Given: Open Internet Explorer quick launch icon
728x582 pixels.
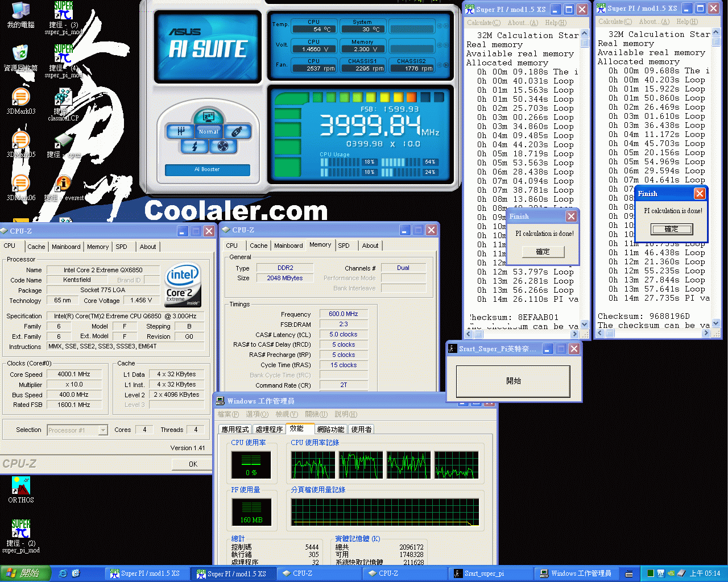Looking at the screenshot, I should (63, 573).
